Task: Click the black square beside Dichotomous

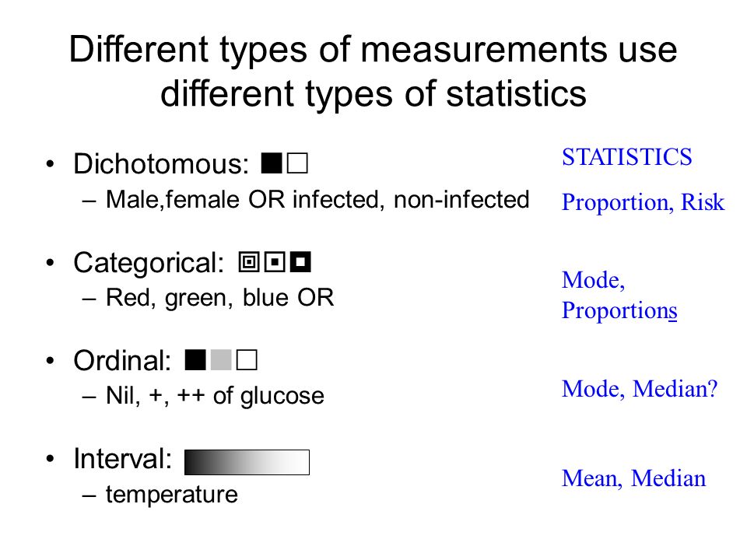Action: [x=272, y=163]
